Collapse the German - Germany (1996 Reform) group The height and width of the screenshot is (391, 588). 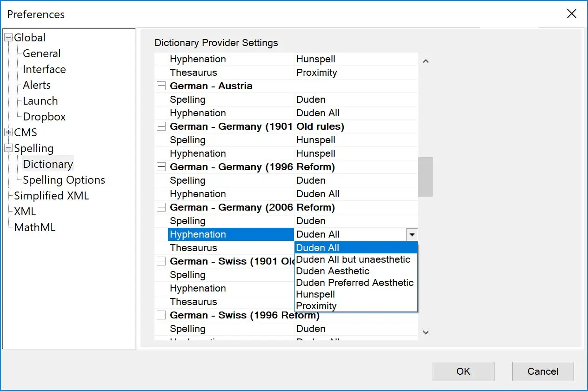click(x=160, y=166)
